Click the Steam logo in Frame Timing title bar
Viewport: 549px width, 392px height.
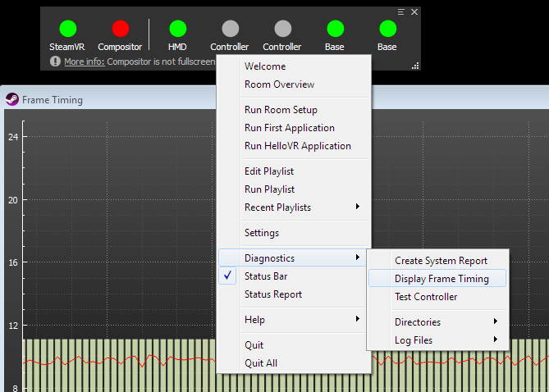click(x=12, y=99)
